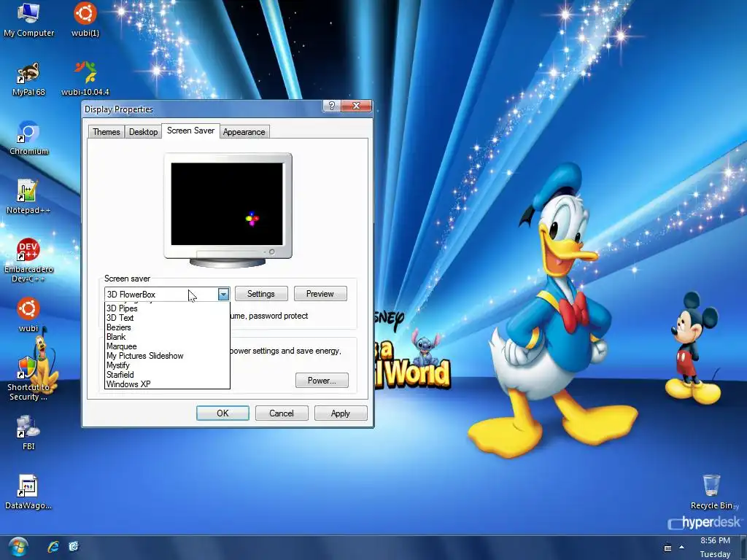Choose 3D Pipes from the list

point(167,308)
